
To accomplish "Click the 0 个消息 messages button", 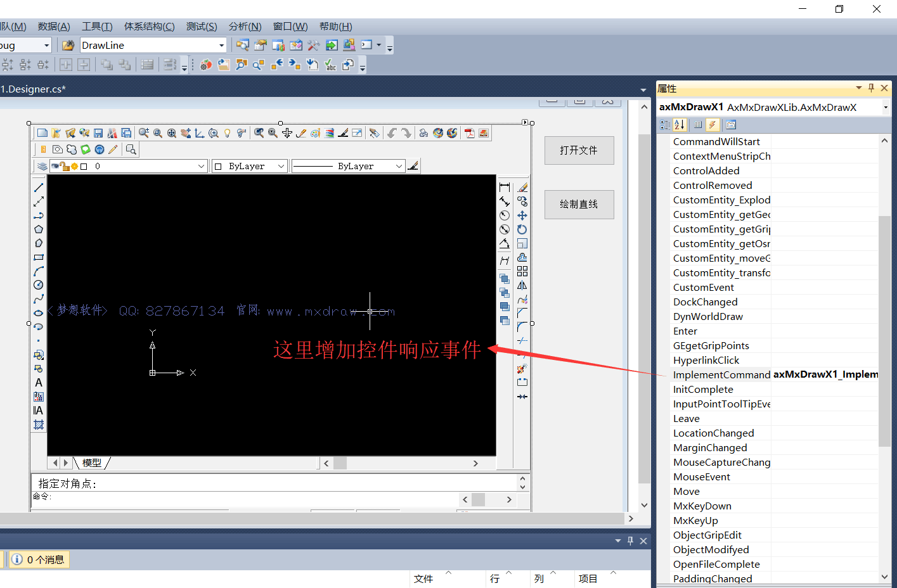I will click(x=39, y=559).
